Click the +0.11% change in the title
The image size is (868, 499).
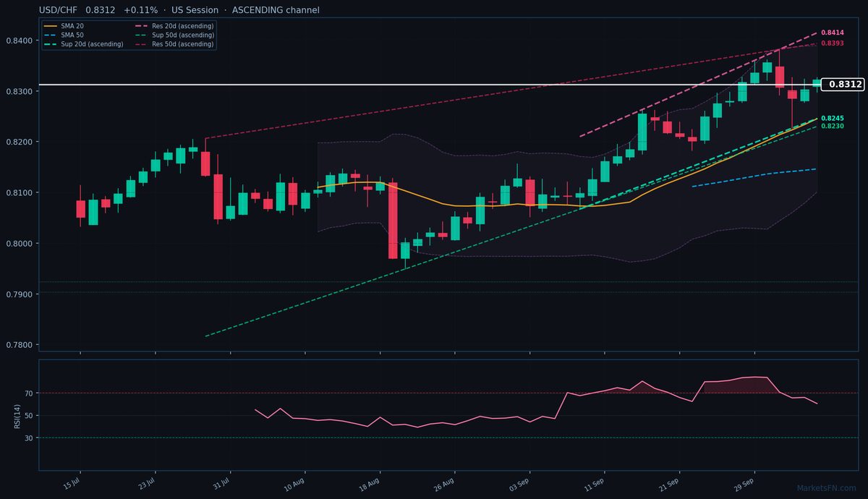click(140, 10)
